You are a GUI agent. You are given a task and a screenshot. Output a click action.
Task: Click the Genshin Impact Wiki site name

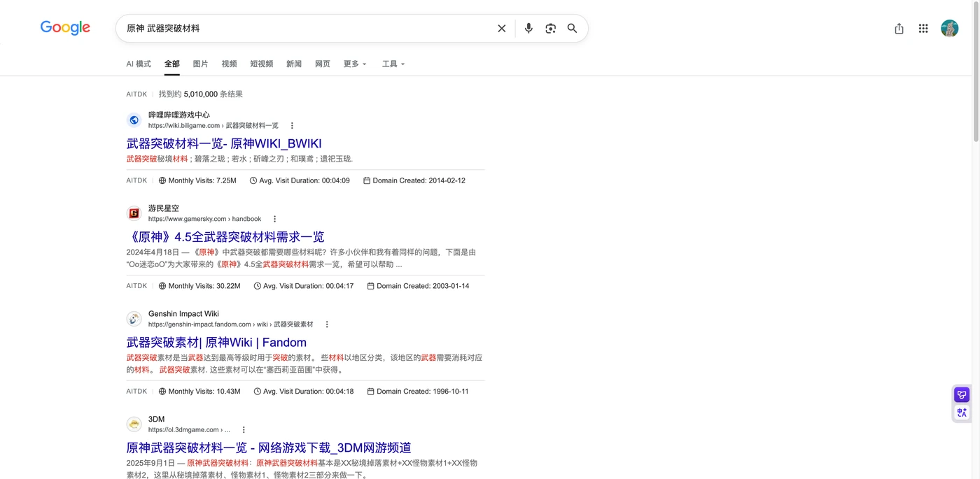tap(183, 314)
